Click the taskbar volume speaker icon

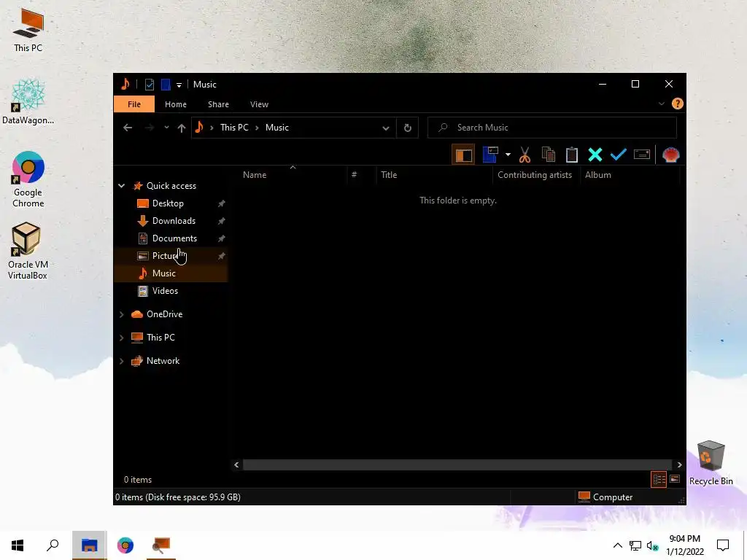point(652,545)
